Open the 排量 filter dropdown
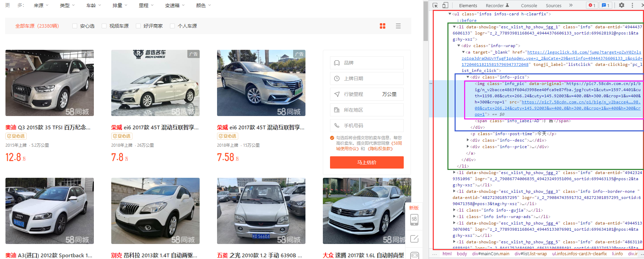This screenshot has height=259, width=644. [x=120, y=5]
